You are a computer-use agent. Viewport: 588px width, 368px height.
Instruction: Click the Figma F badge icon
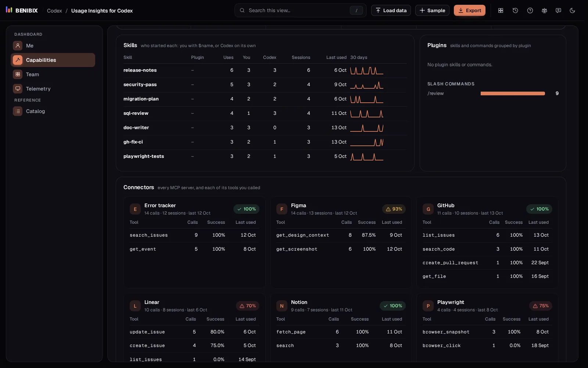[x=282, y=209]
